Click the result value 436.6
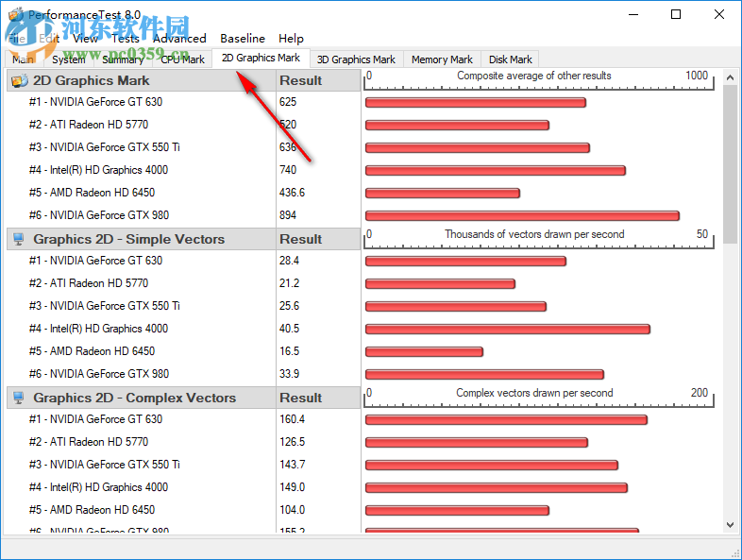Image resolution: width=742 pixels, height=560 pixels. tap(292, 193)
